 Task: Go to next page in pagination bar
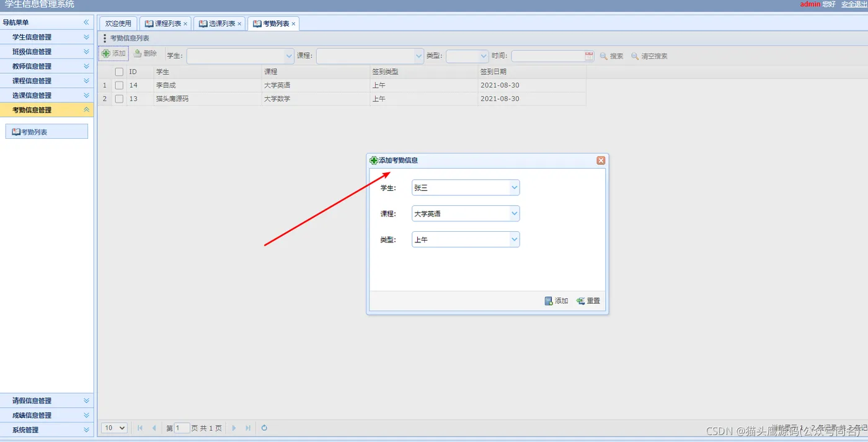coord(234,428)
